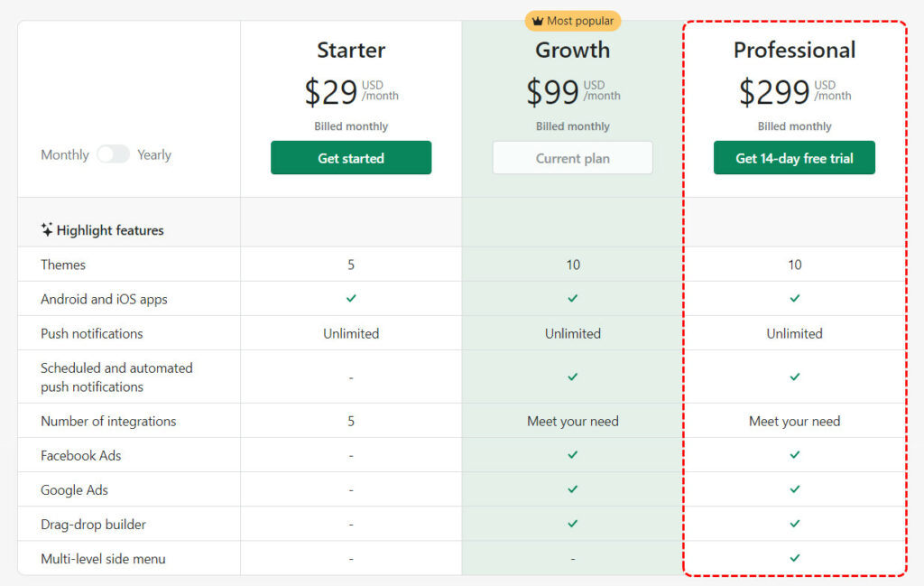Click Meet your need under Professional

(794, 421)
